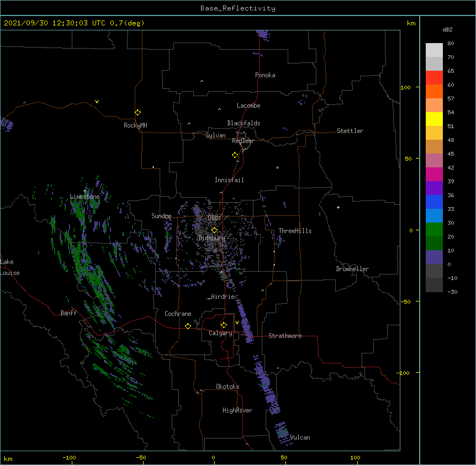Click the purple radar echo patch beside Vulcan
The height and width of the screenshot is (465, 476).
pyautogui.click(x=282, y=432)
